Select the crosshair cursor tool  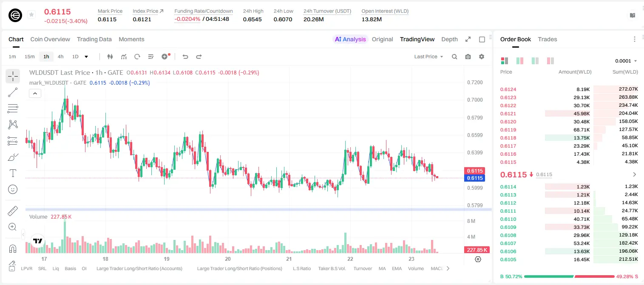(x=13, y=76)
